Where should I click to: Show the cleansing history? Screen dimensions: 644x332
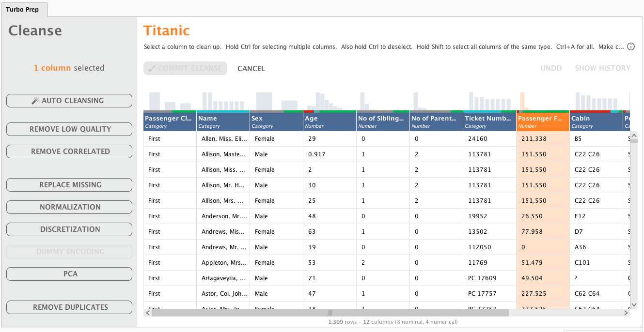click(603, 68)
